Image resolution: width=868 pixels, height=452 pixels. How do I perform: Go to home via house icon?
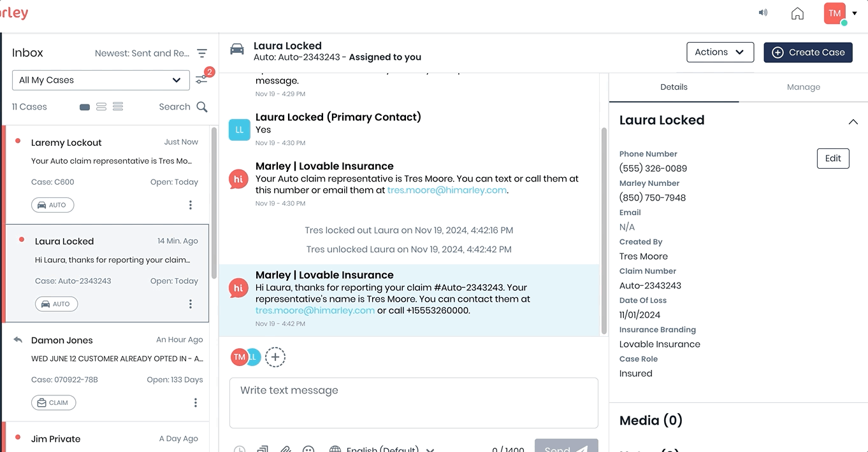(x=797, y=13)
